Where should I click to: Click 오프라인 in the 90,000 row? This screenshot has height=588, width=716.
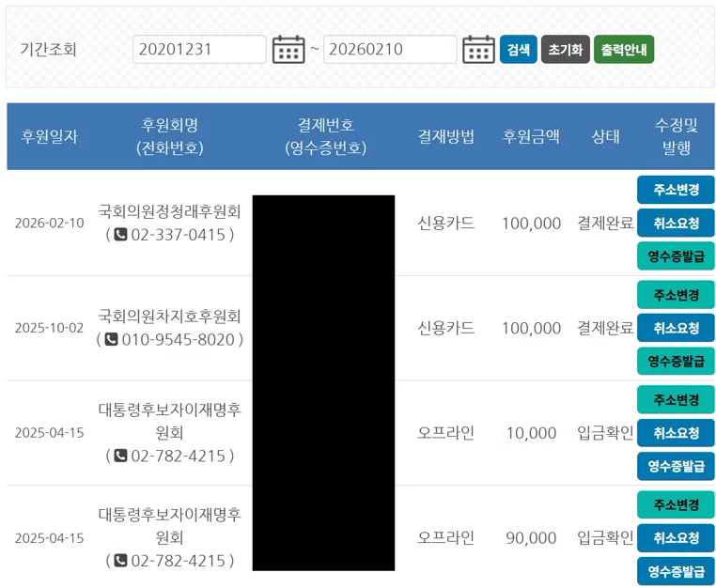(446, 538)
